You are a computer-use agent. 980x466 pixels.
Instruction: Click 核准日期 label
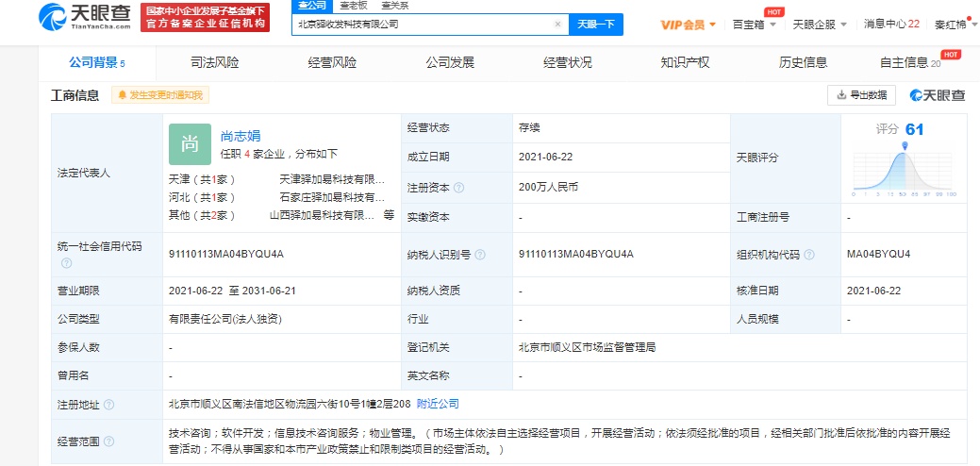pos(758,291)
